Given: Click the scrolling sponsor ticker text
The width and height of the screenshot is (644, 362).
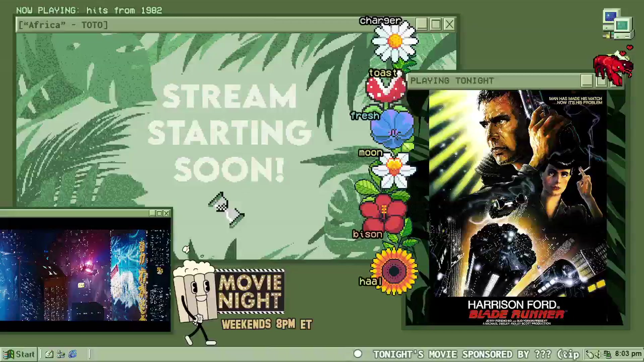Looking at the screenshot, I should coord(476,354).
